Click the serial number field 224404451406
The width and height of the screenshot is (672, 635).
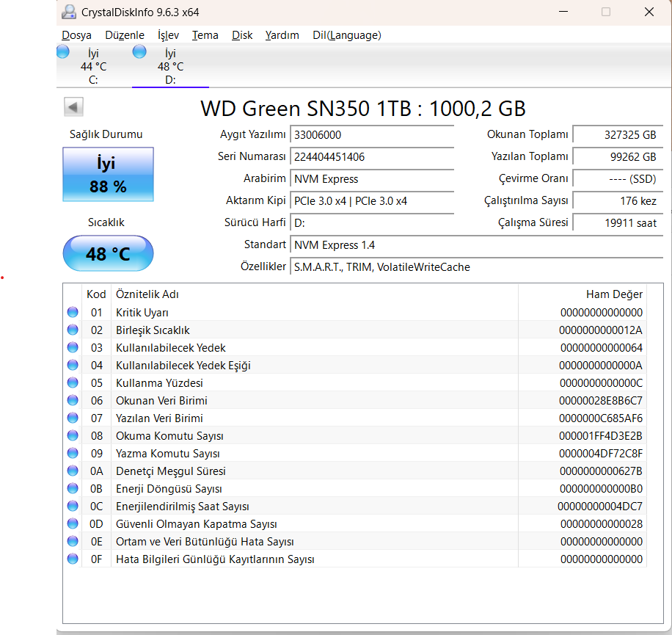(372, 156)
